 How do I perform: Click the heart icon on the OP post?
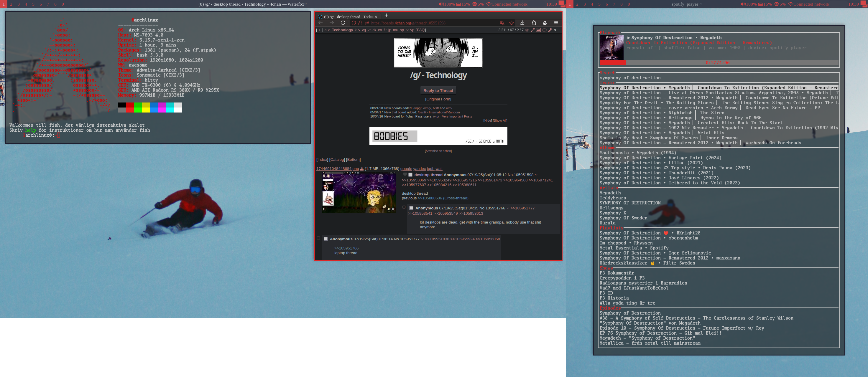point(405,175)
